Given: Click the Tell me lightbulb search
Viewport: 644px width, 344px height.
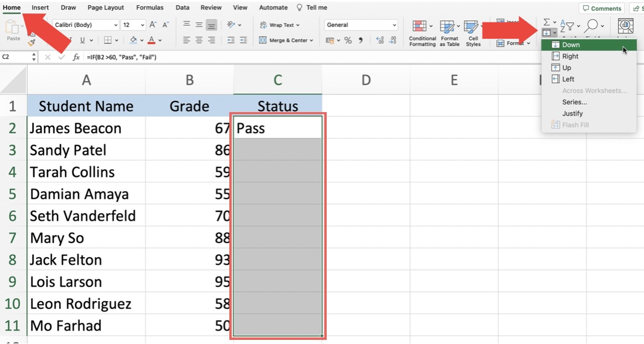Looking at the screenshot, I should point(312,8).
